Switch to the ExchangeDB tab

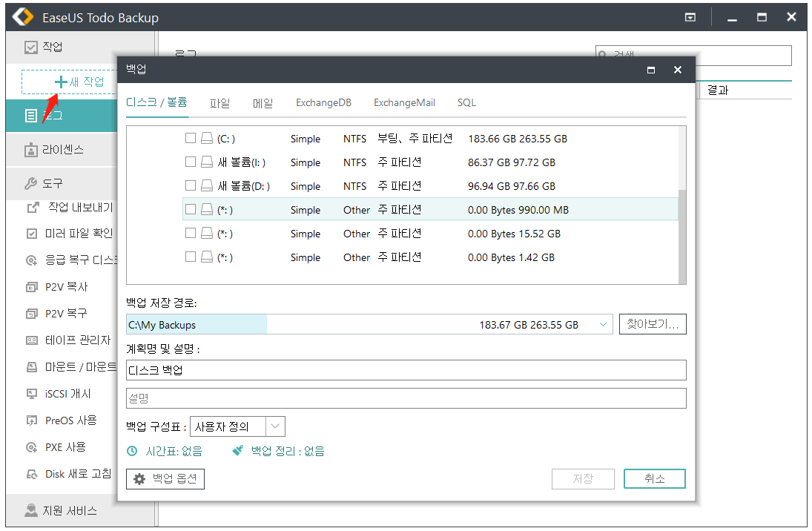pos(323,103)
